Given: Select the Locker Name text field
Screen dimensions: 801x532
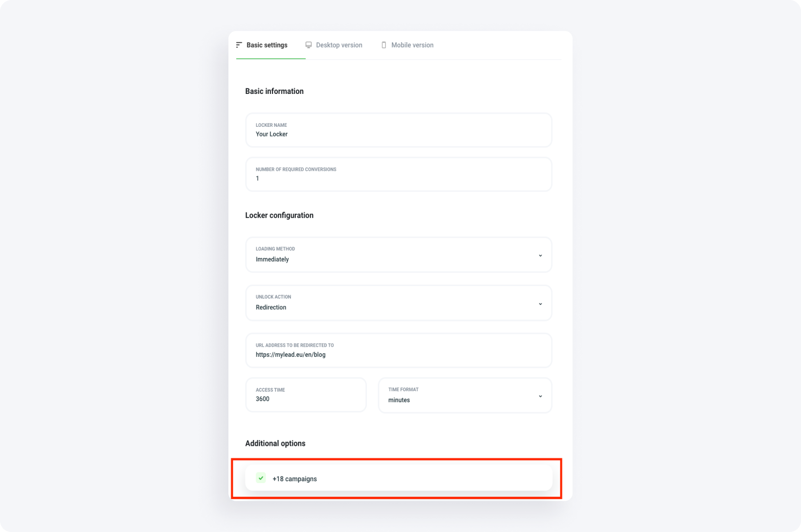Looking at the screenshot, I should point(398,134).
